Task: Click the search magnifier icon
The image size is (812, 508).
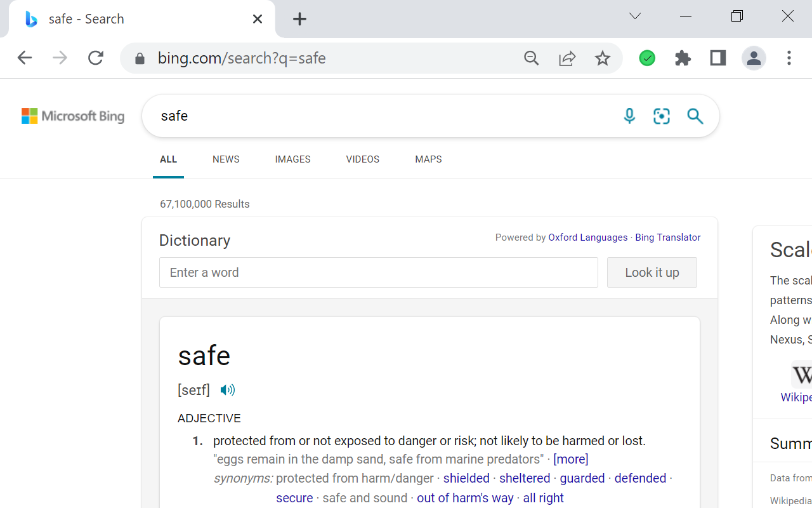Action: (695, 116)
